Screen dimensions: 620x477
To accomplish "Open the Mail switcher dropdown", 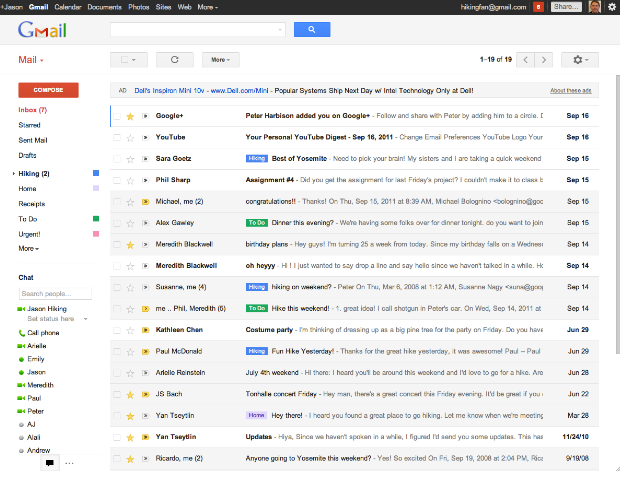I will (31, 60).
